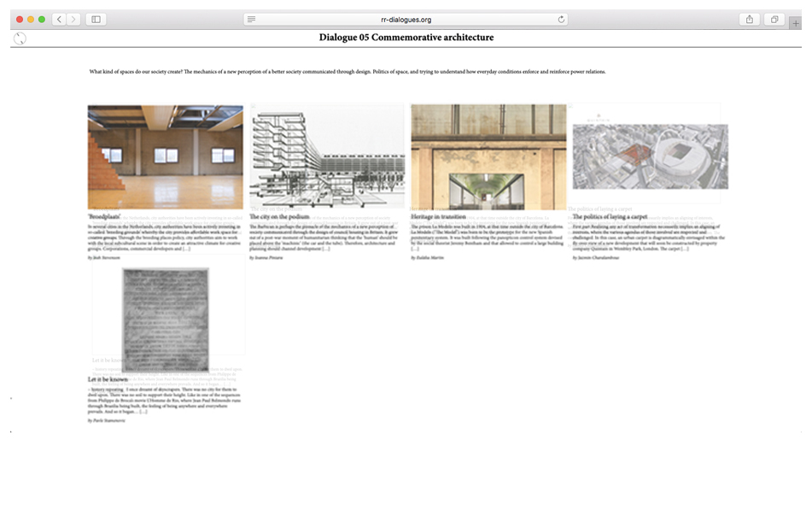The height and width of the screenshot is (523, 812).
Task: Open 'The city on the podium' title
Action: [280, 217]
